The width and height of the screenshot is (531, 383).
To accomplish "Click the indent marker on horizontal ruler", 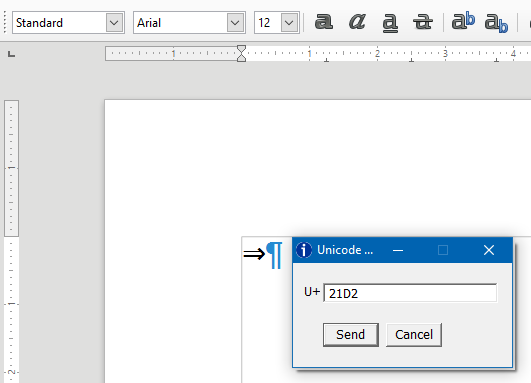I will pos(241,54).
